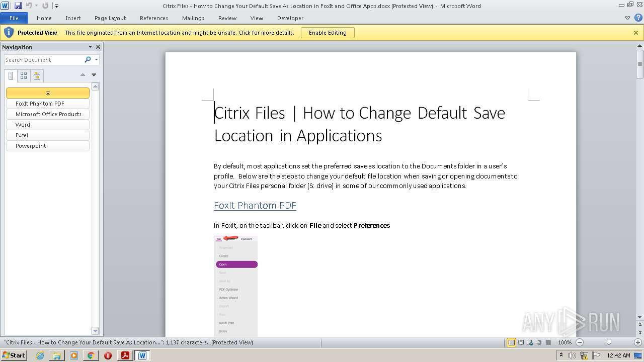Switch to the Insert ribbon tab
644x362 pixels.
point(73,18)
